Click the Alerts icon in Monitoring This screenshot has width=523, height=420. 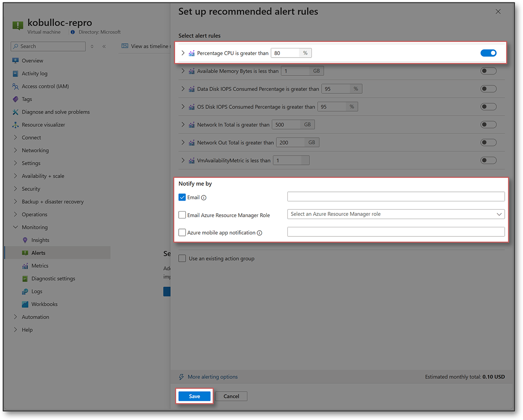(25, 253)
